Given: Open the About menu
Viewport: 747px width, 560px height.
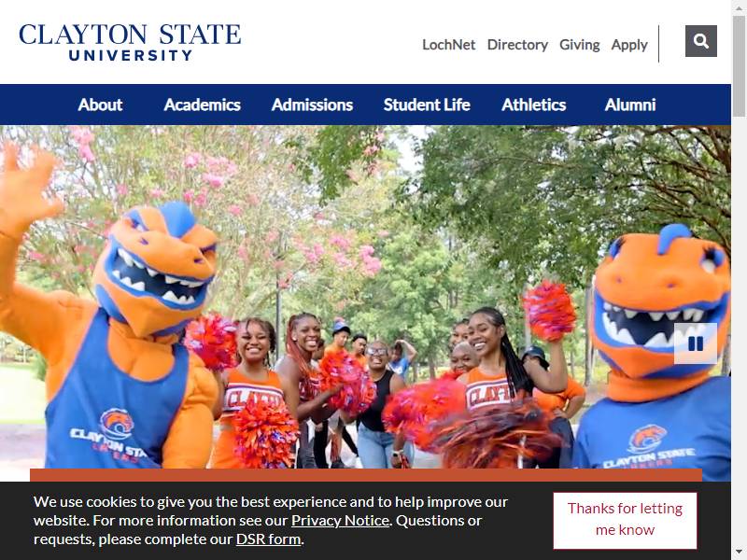Looking at the screenshot, I should point(100,105).
